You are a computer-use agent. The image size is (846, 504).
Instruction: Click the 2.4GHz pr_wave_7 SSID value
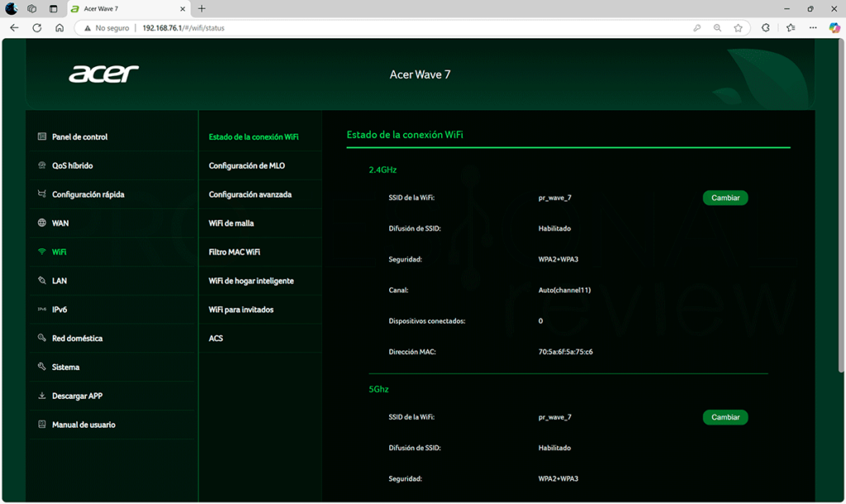(554, 198)
